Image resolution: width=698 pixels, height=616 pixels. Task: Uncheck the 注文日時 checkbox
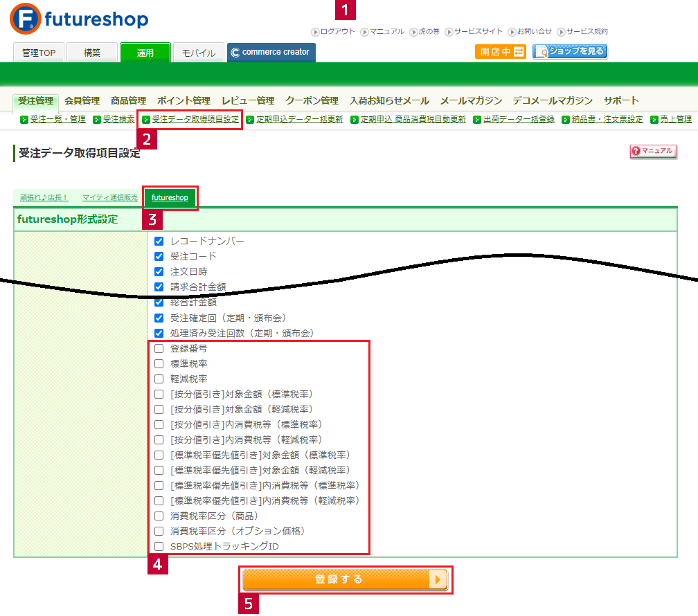click(159, 271)
